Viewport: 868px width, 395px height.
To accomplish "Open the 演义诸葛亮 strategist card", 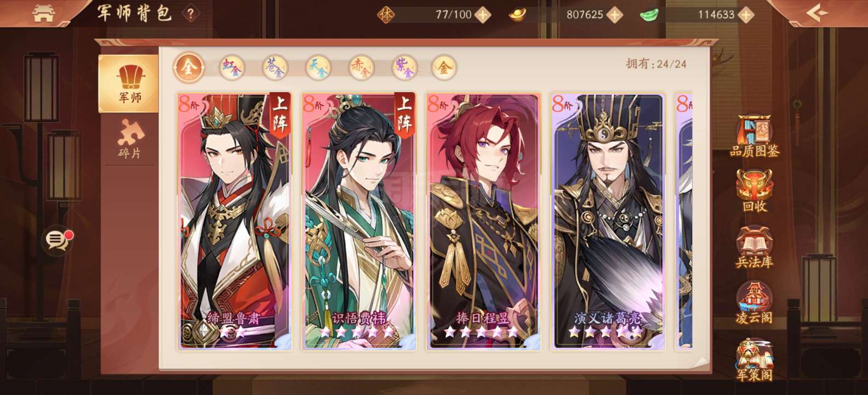I will (x=608, y=221).
